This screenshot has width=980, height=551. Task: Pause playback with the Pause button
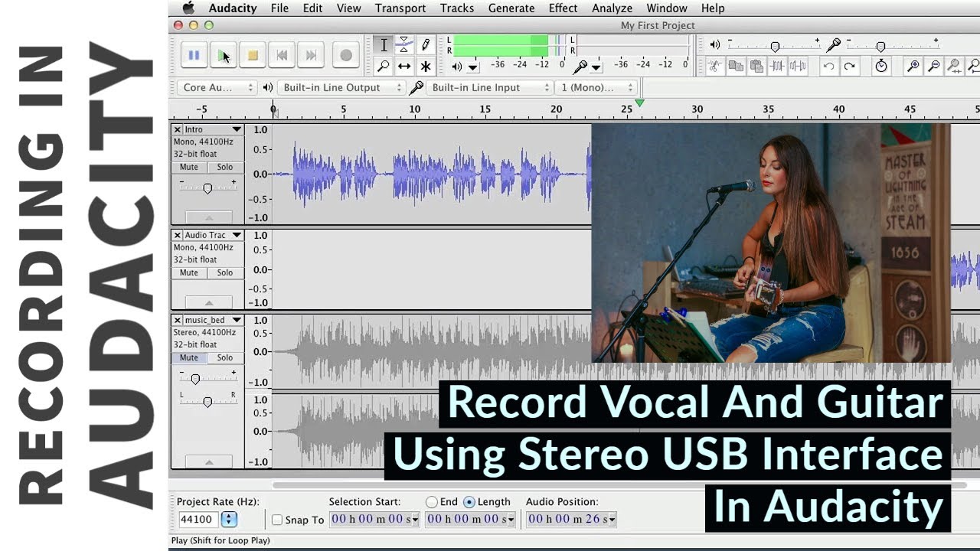click(194, 55)
